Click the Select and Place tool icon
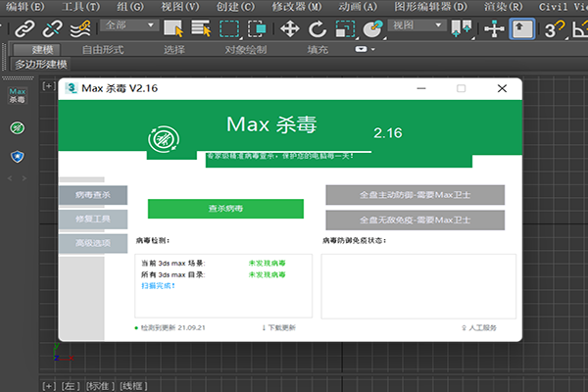The width and height of the screenshot is (588, 392). pyautogui.click(x=372, y=28)
